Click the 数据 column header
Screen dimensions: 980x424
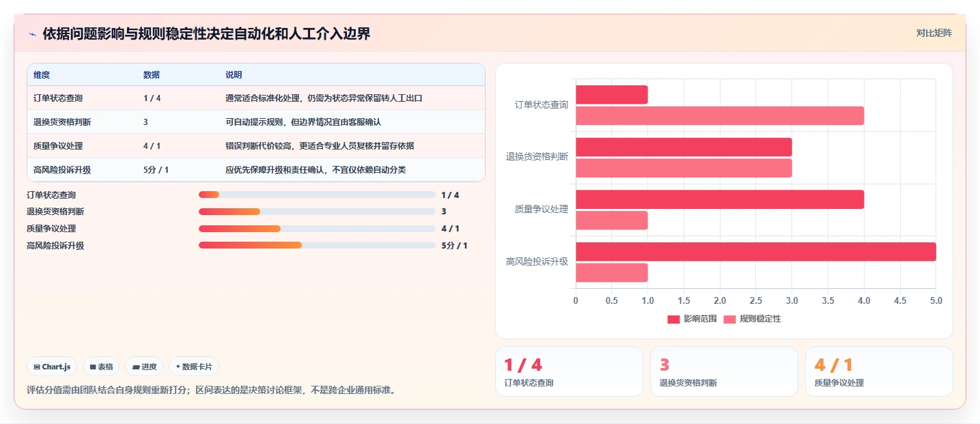tap(152, 75)
